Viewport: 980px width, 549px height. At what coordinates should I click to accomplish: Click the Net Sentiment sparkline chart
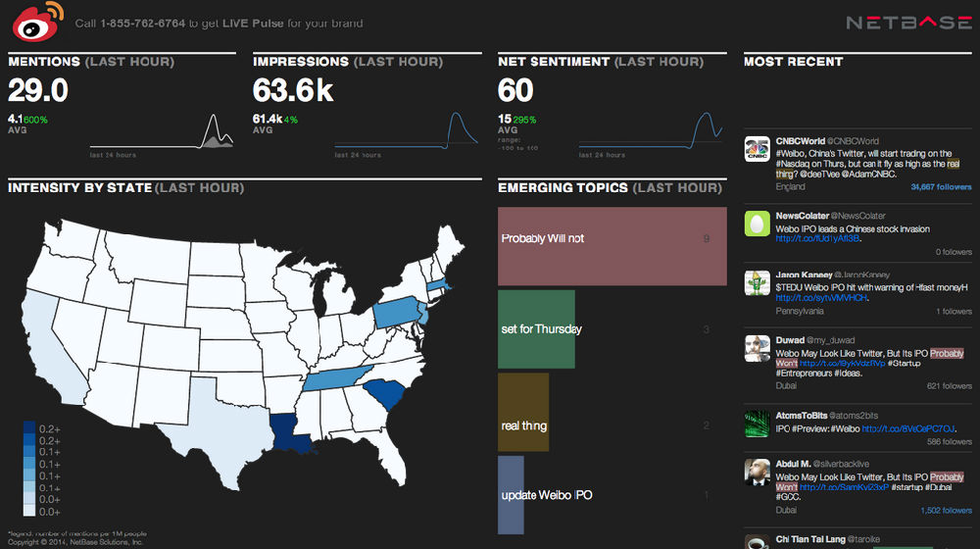pos(651,130)
